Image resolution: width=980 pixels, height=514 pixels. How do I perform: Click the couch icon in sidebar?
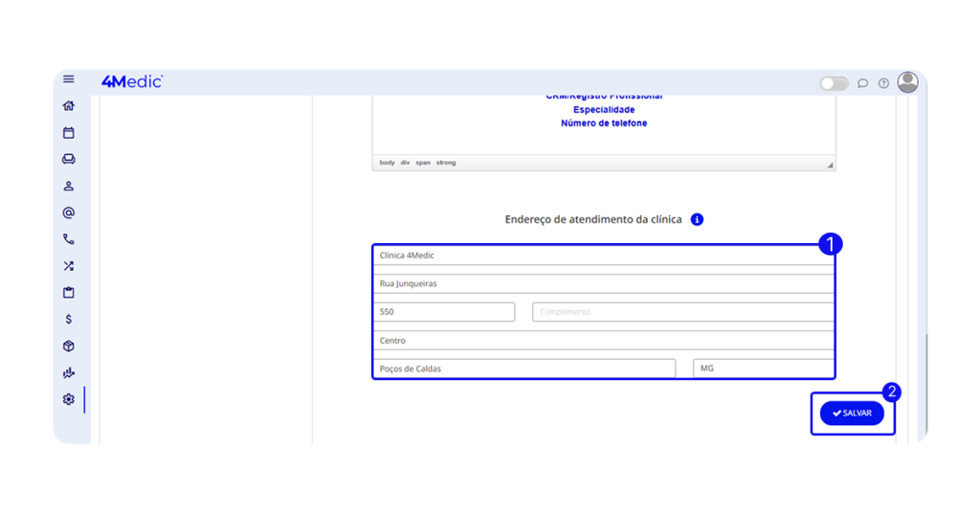68,159
